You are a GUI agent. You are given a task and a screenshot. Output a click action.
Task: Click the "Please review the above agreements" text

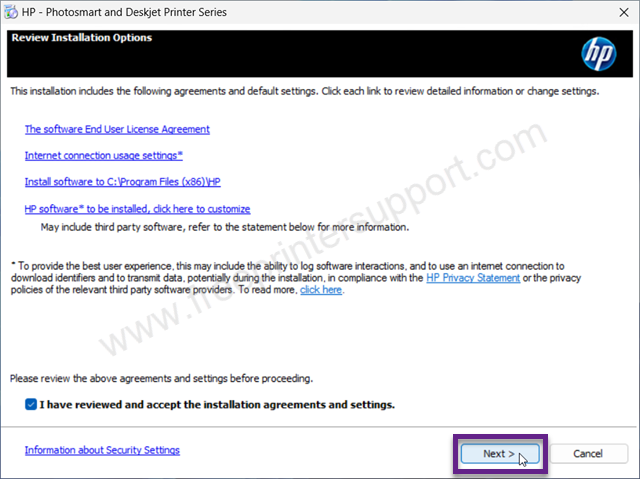(x=161, y=379)
